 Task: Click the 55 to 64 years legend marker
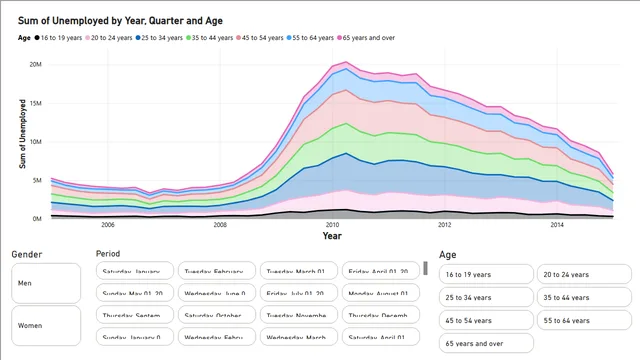coord(289,38)
